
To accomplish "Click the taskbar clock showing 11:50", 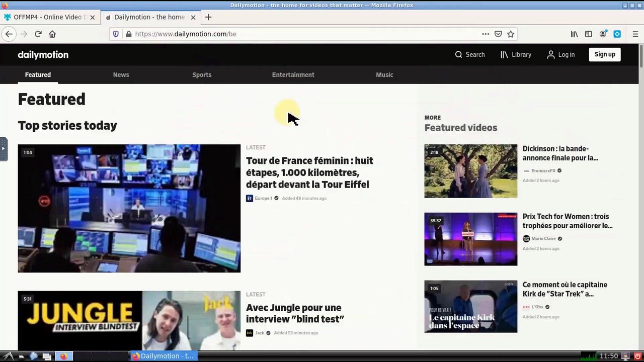I will (608, 356).
